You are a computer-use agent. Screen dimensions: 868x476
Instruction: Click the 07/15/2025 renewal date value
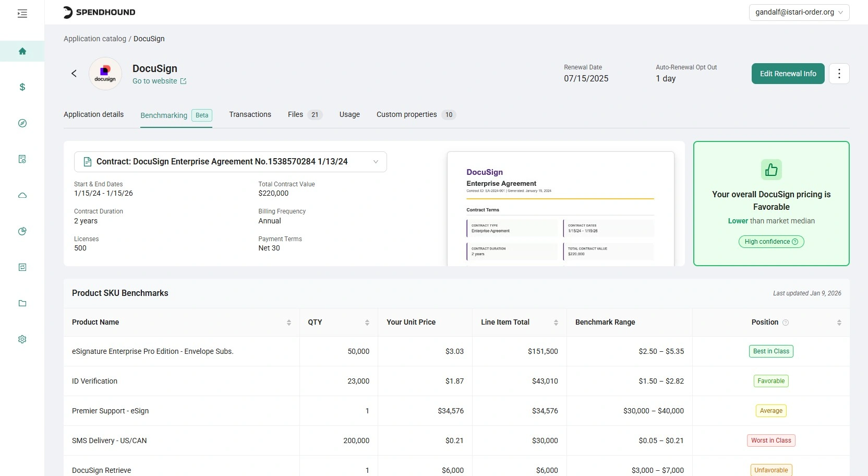586,78
